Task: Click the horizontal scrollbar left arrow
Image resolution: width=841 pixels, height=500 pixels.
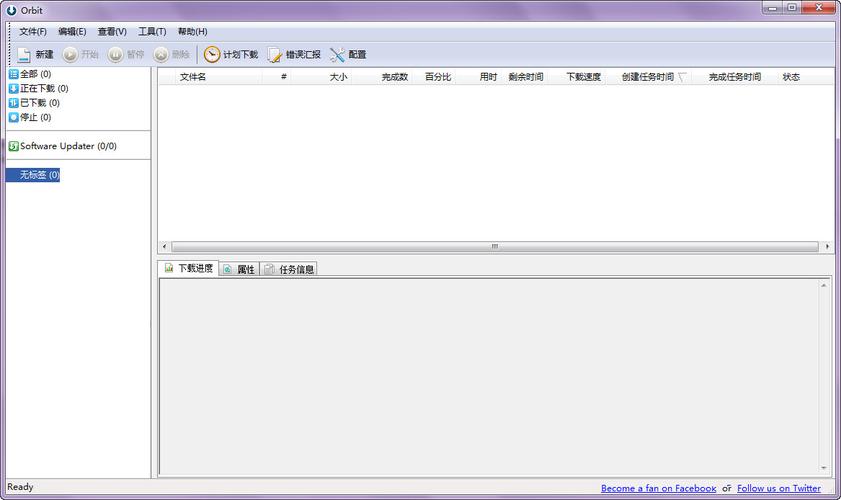Action: click(164, 247)
